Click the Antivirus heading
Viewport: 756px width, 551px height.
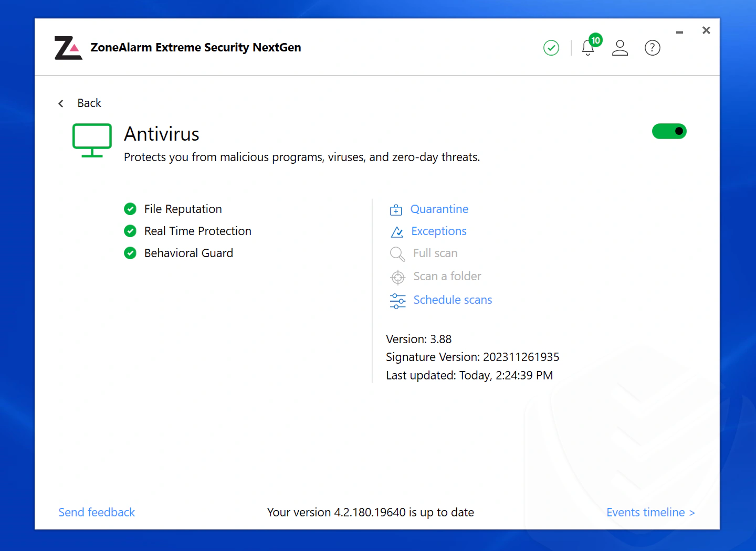coord(162,134)
